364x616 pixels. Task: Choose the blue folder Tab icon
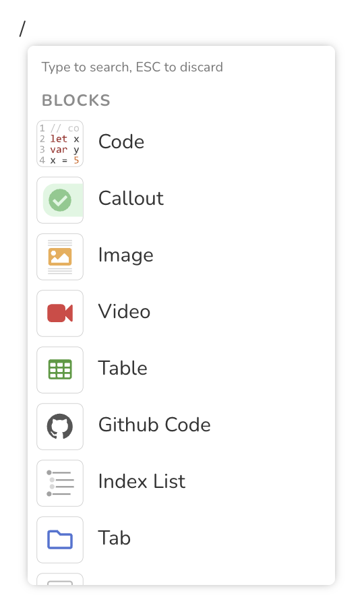pyautogui.click(x=60, y=540)
